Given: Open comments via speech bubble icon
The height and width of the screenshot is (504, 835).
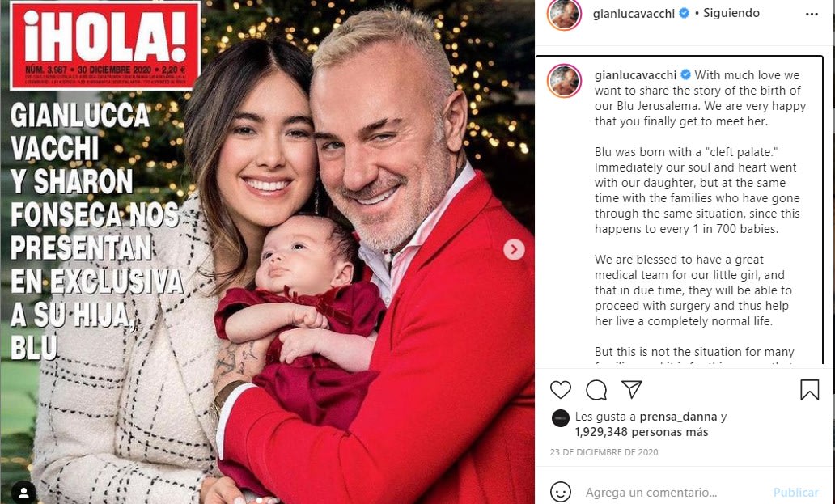Looking at the screenshot, I should coord(596,390).
